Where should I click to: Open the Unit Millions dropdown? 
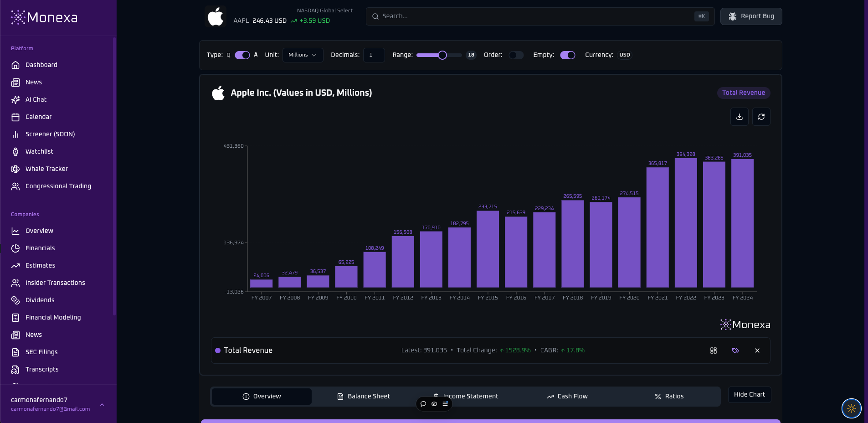click(303, 55)
